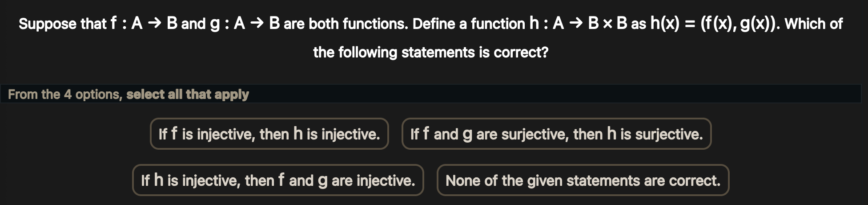Click 'the following statements is correct?' line

pyautogui.click(x=430, y=53)
